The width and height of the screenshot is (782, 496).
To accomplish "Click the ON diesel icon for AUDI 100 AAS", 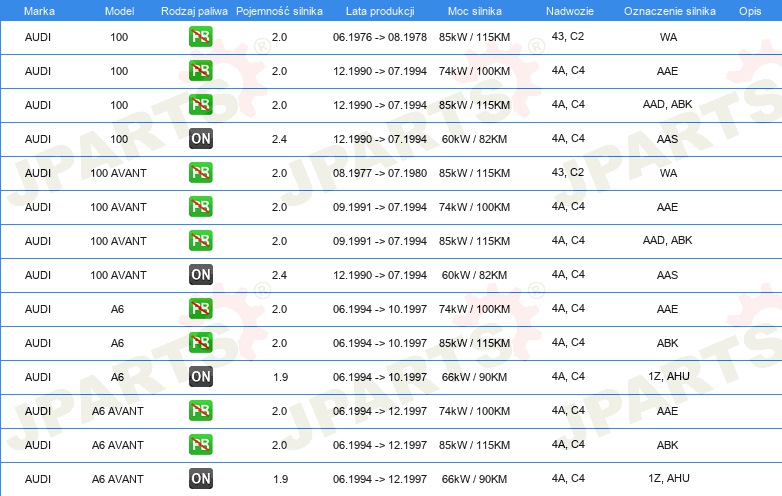I will click(x=200, y=139).
